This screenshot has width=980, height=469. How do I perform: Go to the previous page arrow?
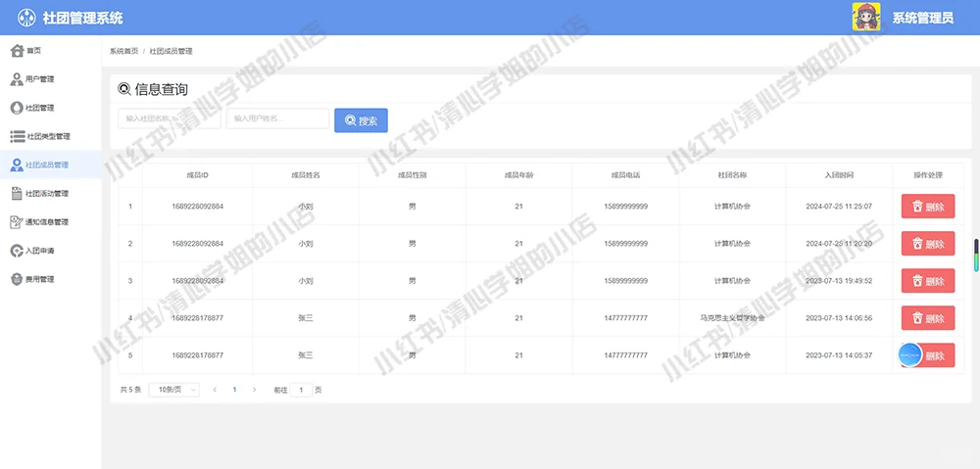pos(215,390)
